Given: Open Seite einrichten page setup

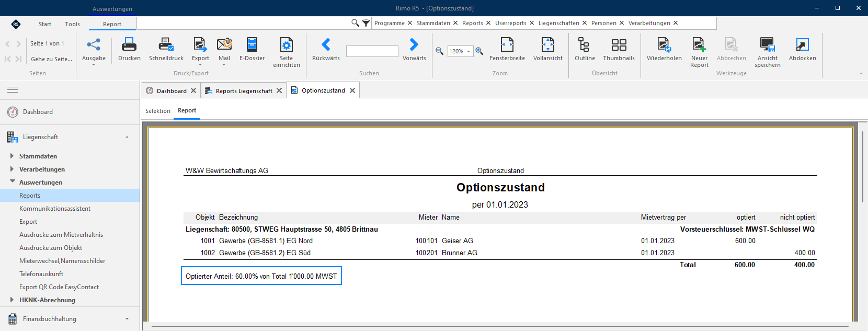Looking at the screenshot, I should coord(287,52).
